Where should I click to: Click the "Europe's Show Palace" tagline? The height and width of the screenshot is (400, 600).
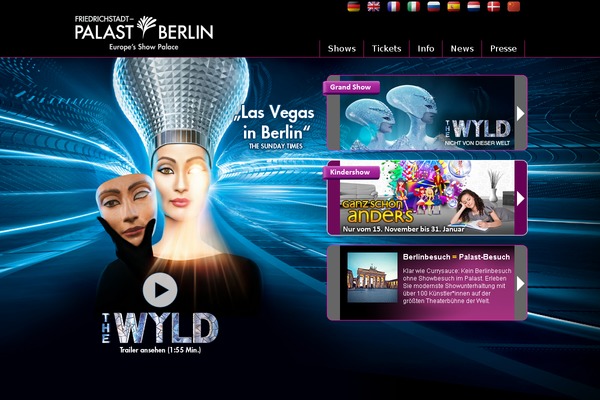point(144,47)
